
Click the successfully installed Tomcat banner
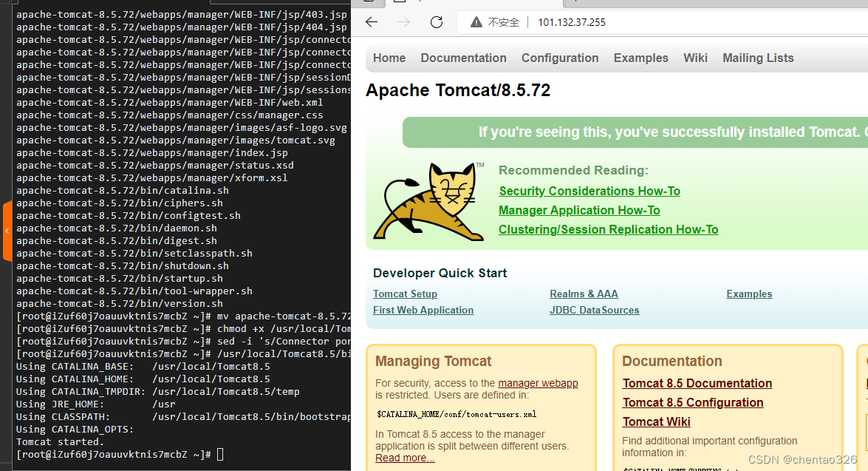(635, 132)
